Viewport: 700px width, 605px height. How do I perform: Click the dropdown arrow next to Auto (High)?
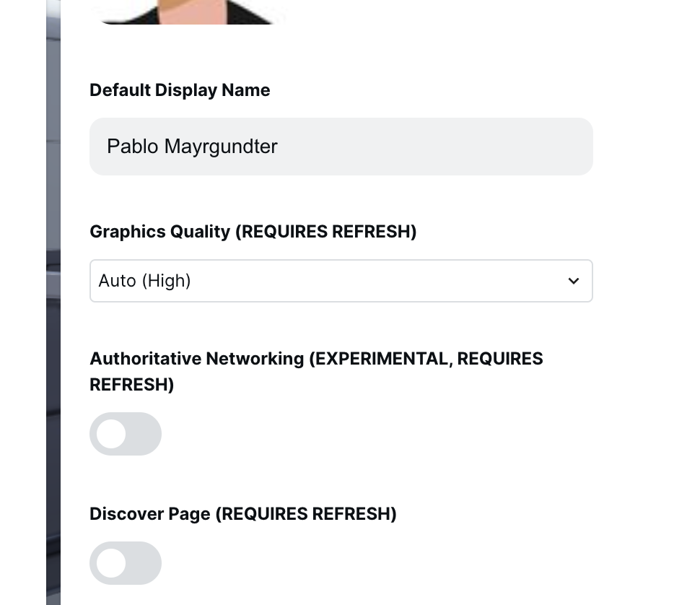tap(574, 281)
